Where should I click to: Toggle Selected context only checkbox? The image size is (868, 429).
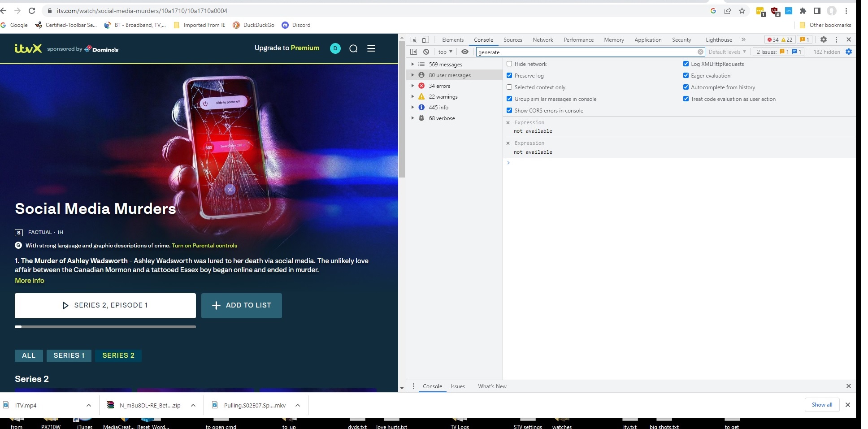click(509, 87)
